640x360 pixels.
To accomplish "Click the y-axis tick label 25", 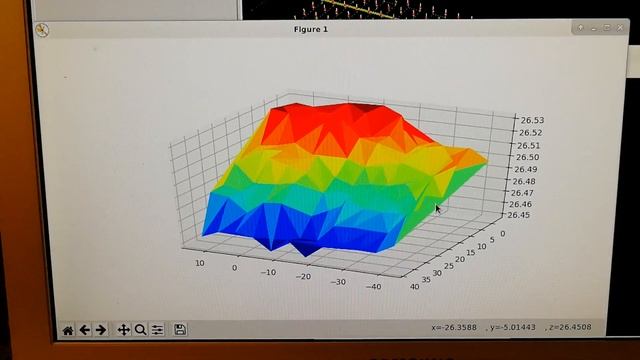I will point(449,266).
